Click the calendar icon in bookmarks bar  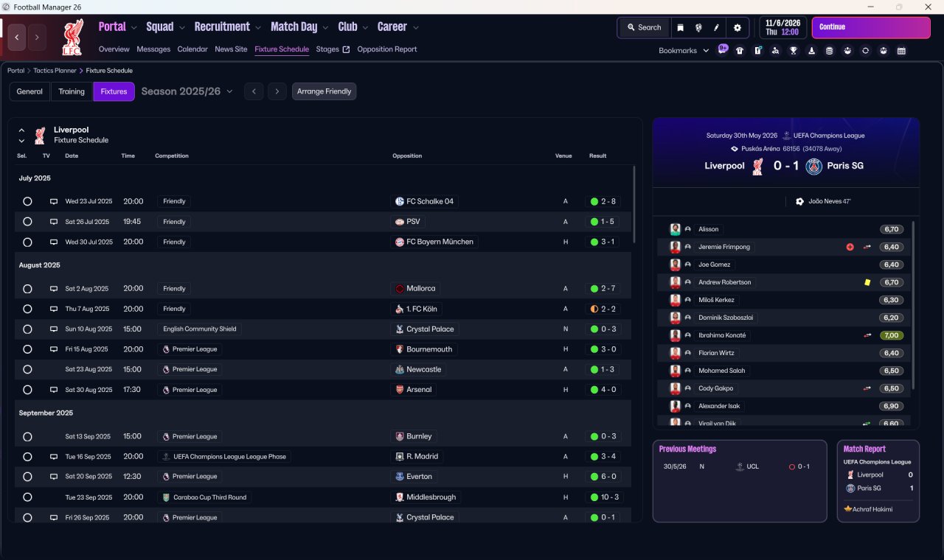point(901,51)
